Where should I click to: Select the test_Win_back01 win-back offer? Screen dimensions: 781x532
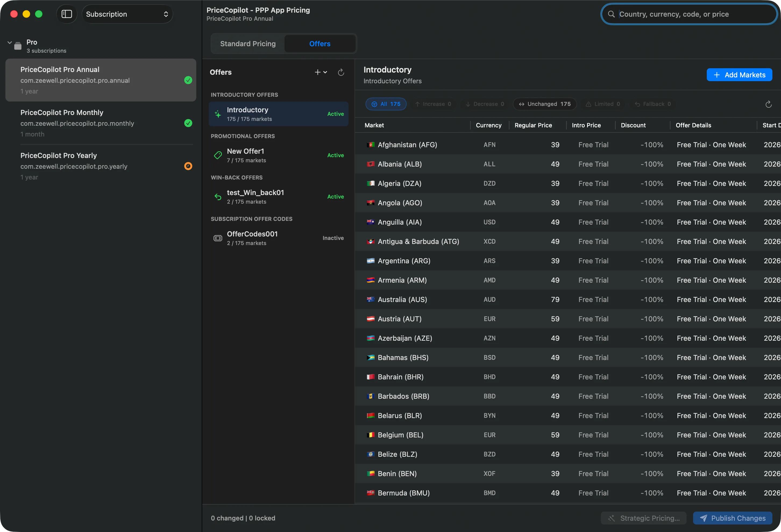278,197
